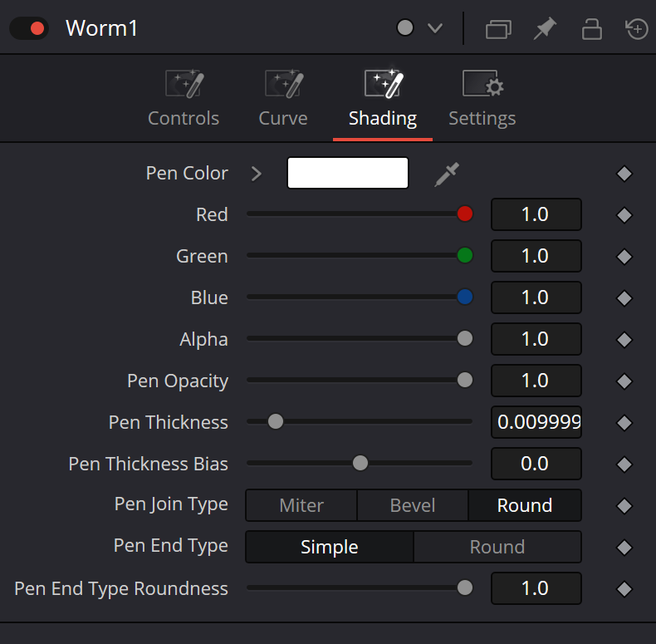656x644 pixels.
Task: Add keyframe for Green
Action: (x=624, y=257)
